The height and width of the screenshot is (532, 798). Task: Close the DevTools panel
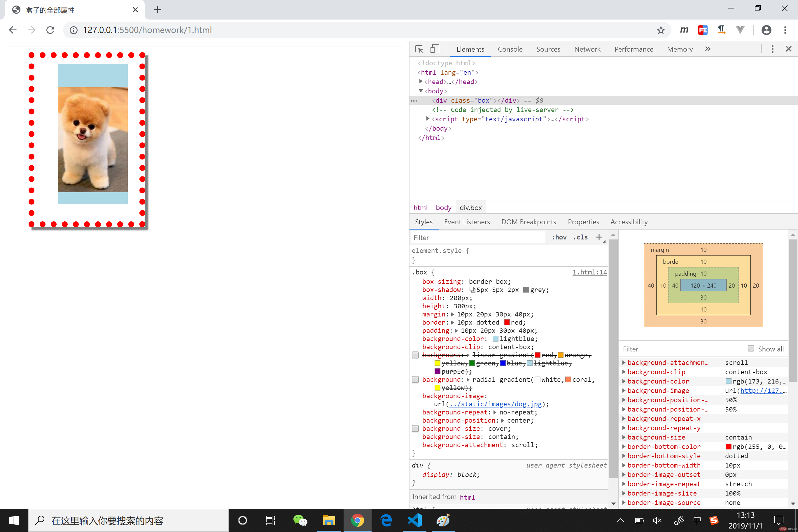(x=788, y=49)
